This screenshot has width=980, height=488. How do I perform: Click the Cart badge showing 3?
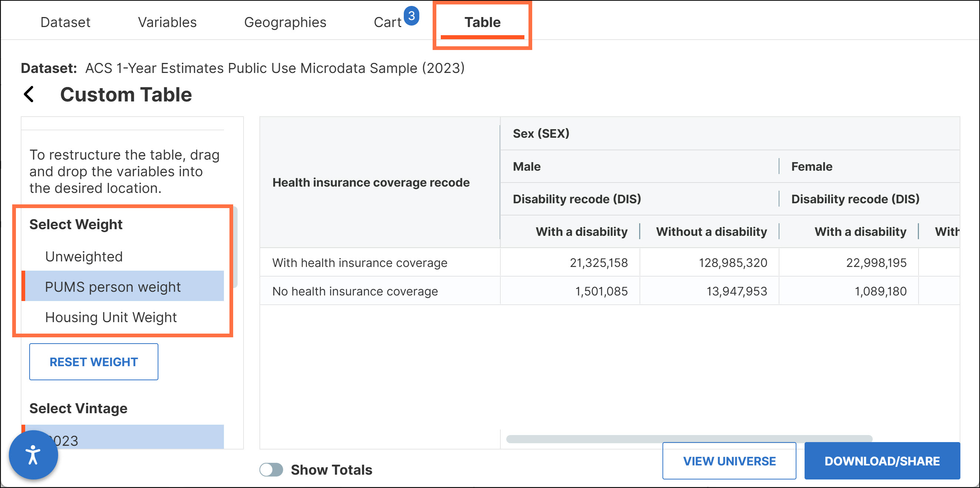pos(411,16)
